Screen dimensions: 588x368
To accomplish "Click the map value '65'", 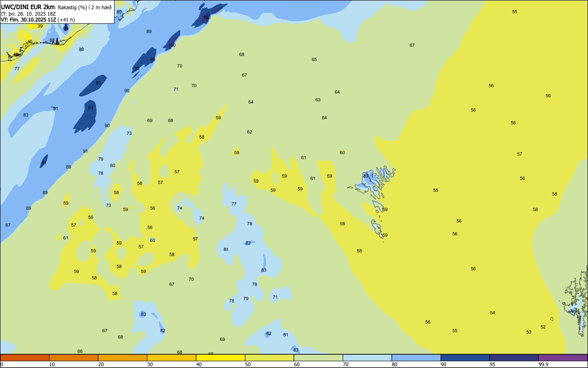I will click(314, 60).
